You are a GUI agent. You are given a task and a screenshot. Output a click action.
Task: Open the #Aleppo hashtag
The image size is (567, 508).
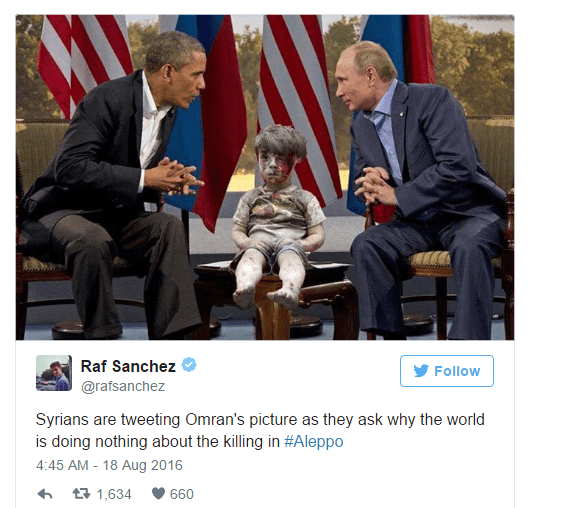[314, 442]
